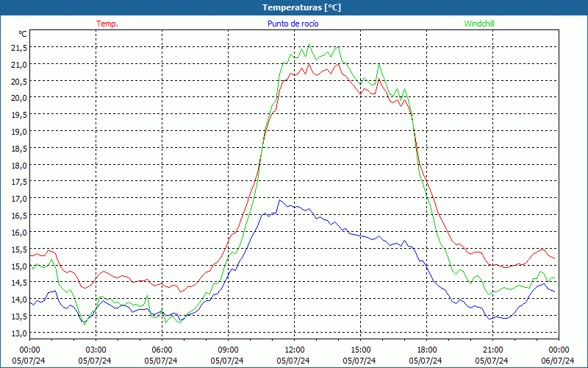Viewport: 588px width, 368px height.
Task: Click the 03:00 05/07/24 time label
Action: [x=95, y=355]
